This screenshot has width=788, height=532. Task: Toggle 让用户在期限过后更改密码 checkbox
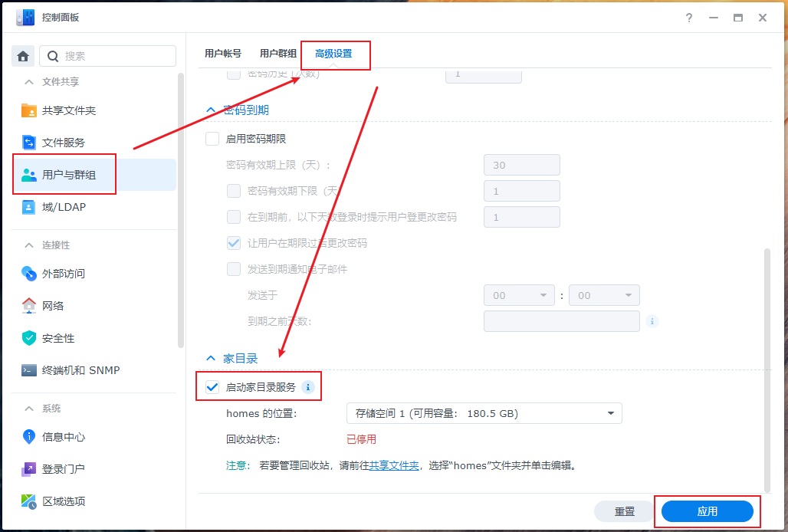[x=234, y=243]
